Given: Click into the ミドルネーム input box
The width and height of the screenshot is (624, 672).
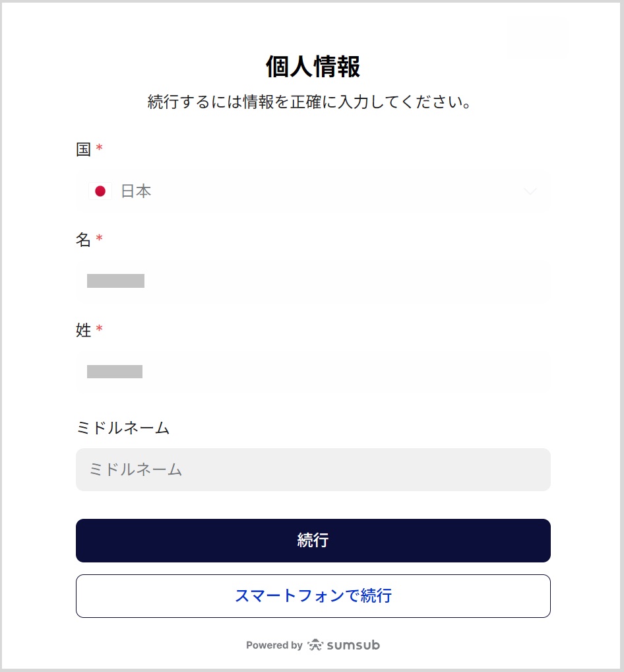Looking at the screenshot, I should (x=313, y=470).
